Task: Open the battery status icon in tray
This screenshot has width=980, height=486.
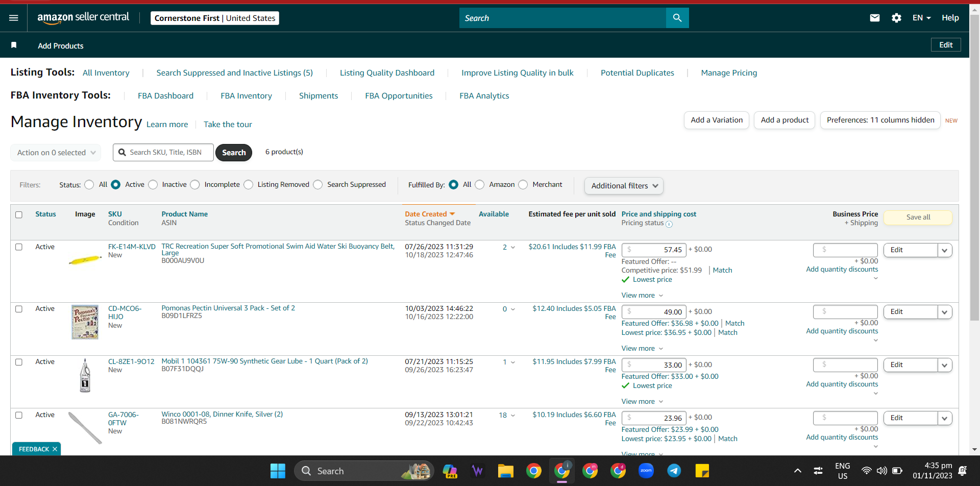Action: coord(897,471)
